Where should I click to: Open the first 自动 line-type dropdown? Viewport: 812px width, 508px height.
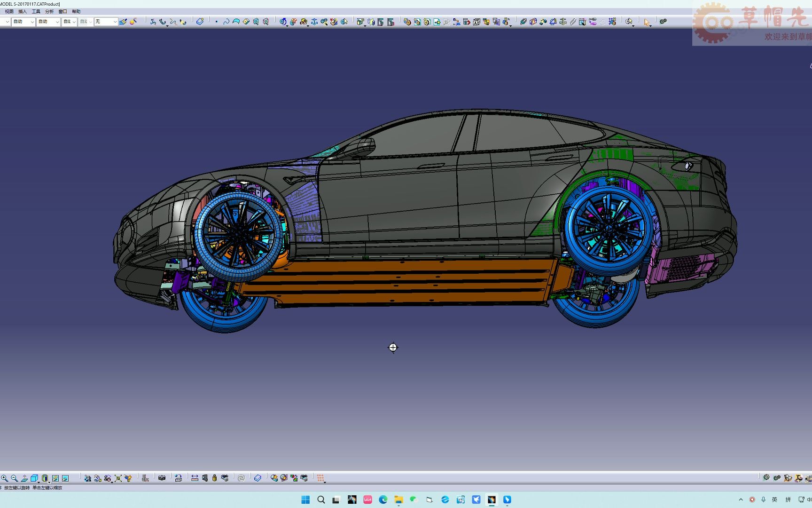pyautogui.click(x=23, y=22)
